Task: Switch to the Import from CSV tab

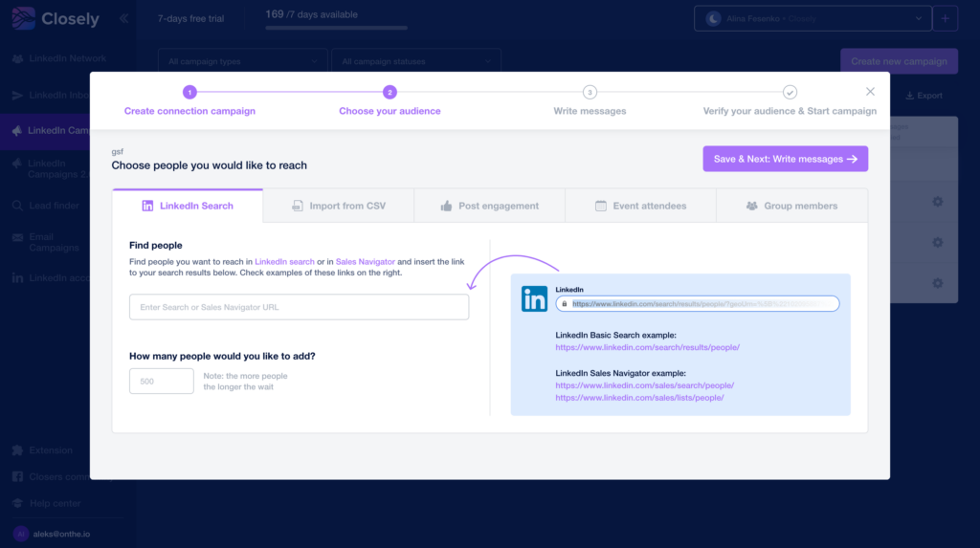Action: click(x=338, y=206)
